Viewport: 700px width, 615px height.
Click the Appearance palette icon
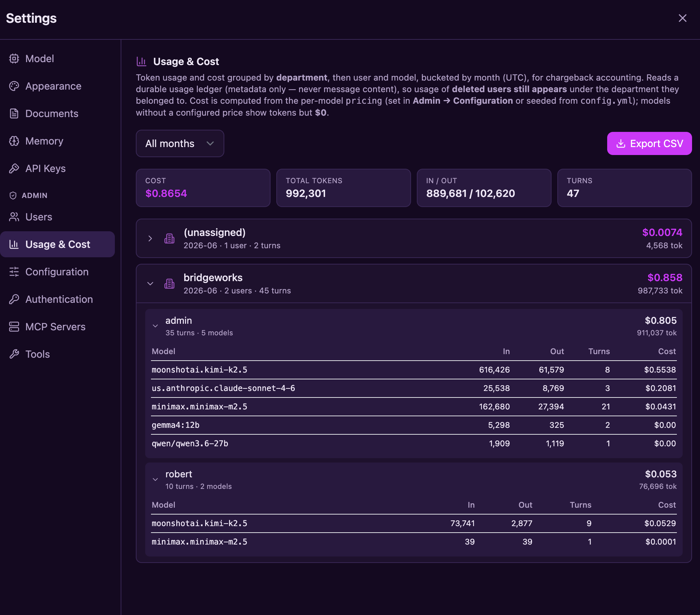click(x=14, y=86)
